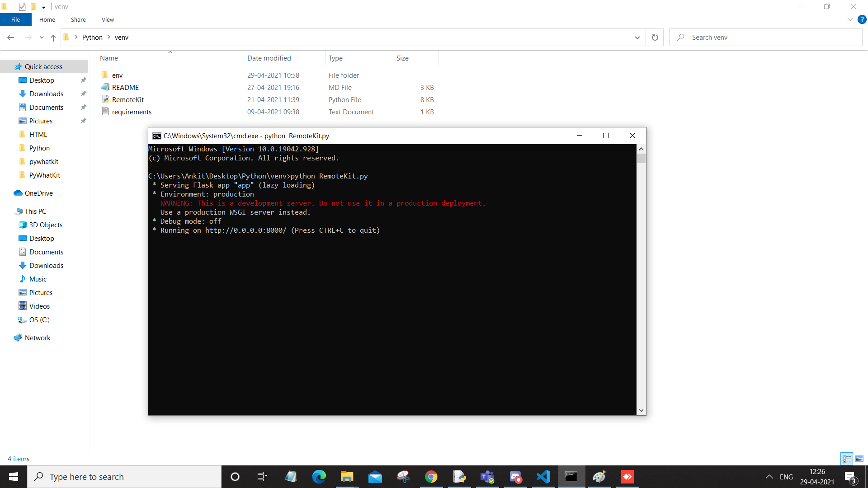
Task: Open the recent locations dropdown arrow
Action: click(x=42, y=38)
